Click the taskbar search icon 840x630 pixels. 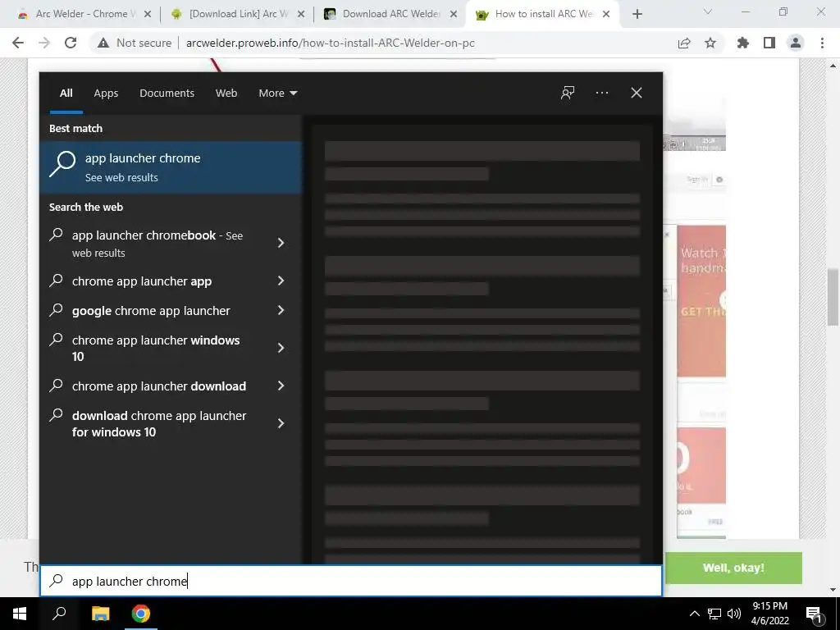(59, 614)
